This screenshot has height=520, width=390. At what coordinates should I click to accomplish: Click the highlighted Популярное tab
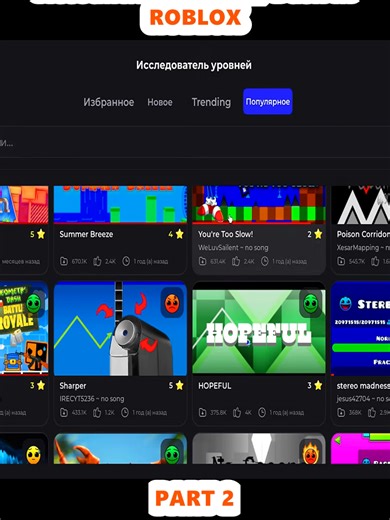pos(268,102)
